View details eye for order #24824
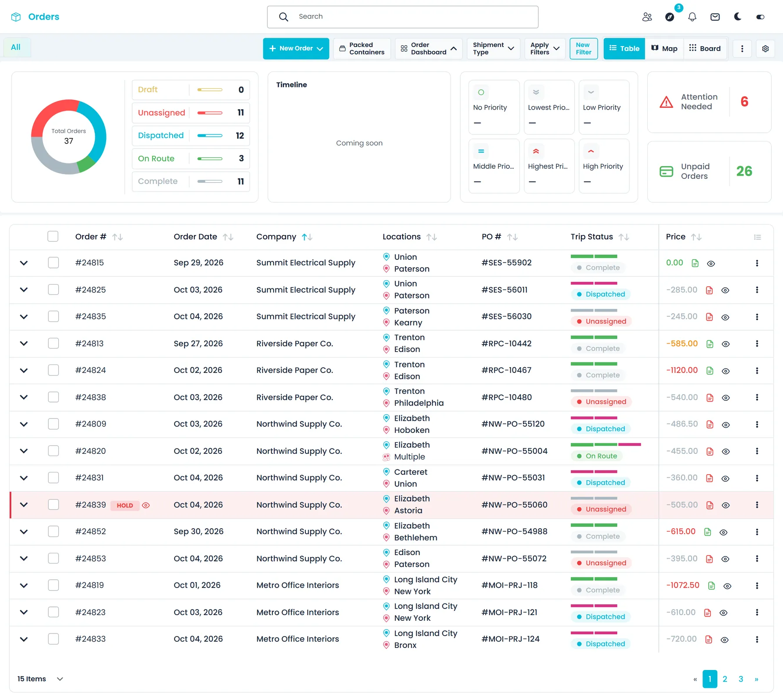Screen dimensions: 783x700 click(x=726, y=371)
